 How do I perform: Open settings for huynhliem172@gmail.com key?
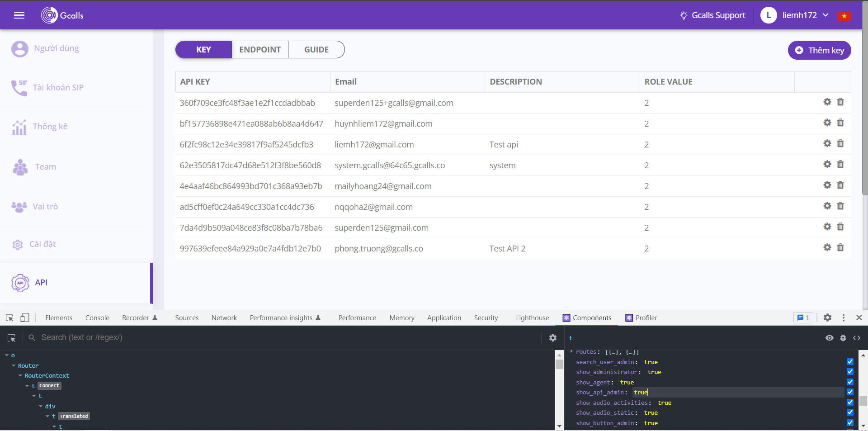coord(827,123)
